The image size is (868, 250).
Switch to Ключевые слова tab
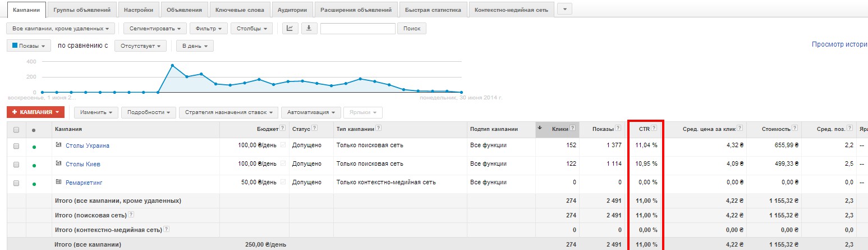pos(240,10)
